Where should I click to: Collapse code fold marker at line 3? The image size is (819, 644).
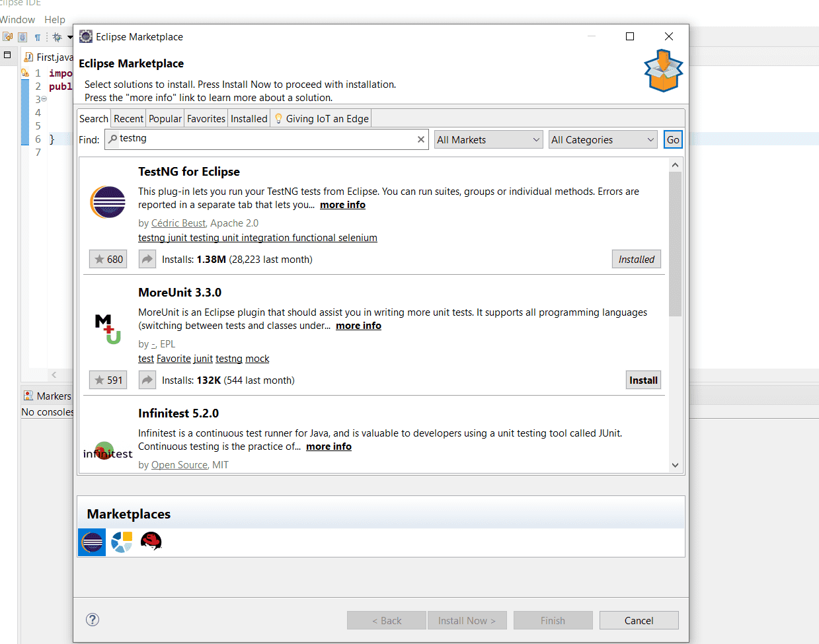point(44,99)
